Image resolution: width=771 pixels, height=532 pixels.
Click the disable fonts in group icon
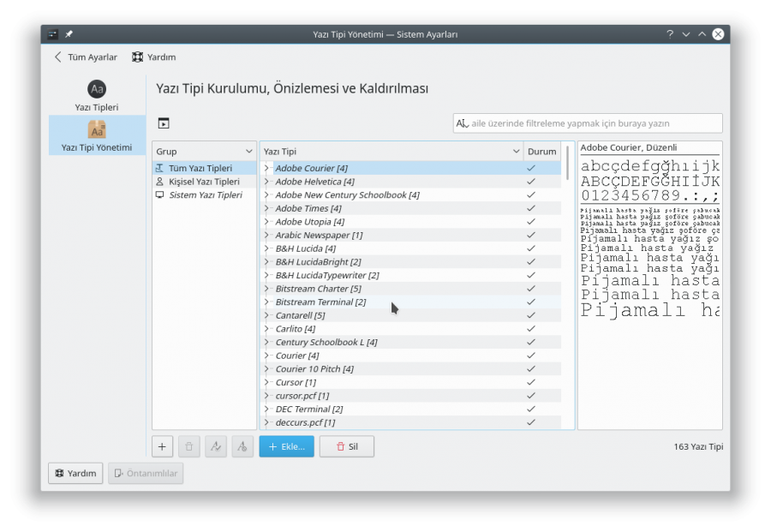coord(242,446)
